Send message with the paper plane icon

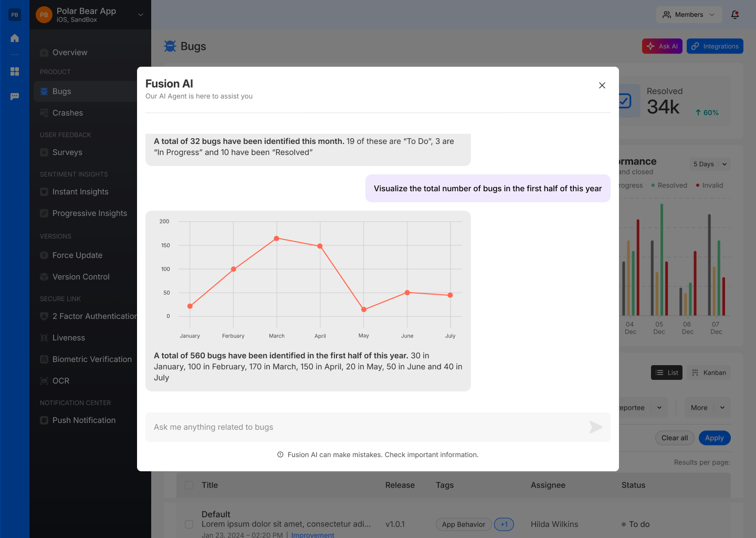[x=595, y=427]
